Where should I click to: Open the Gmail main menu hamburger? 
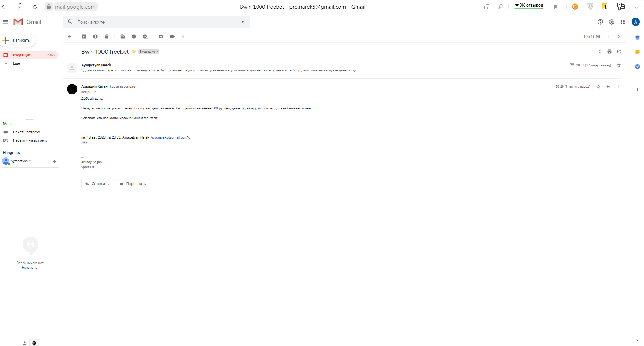point(6,22)
